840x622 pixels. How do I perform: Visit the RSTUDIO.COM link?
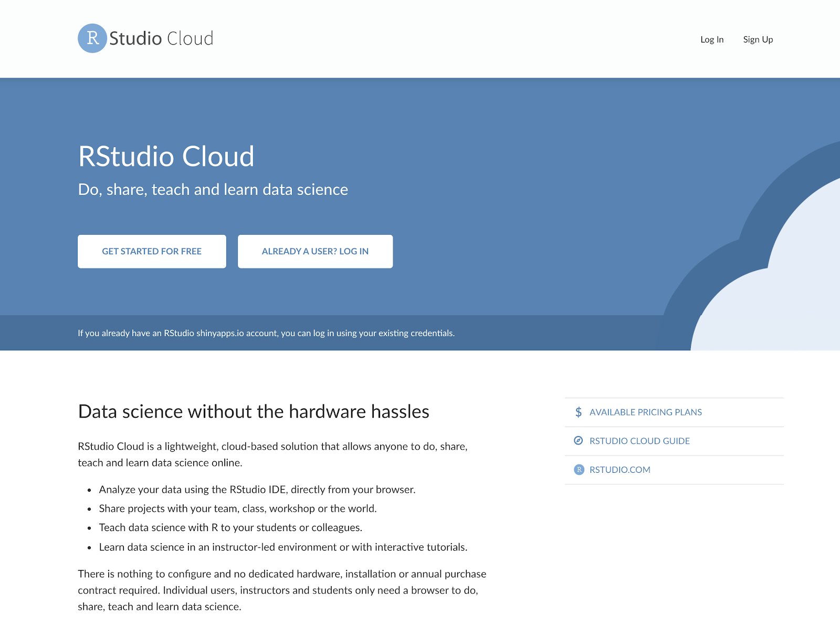[619, 470]
